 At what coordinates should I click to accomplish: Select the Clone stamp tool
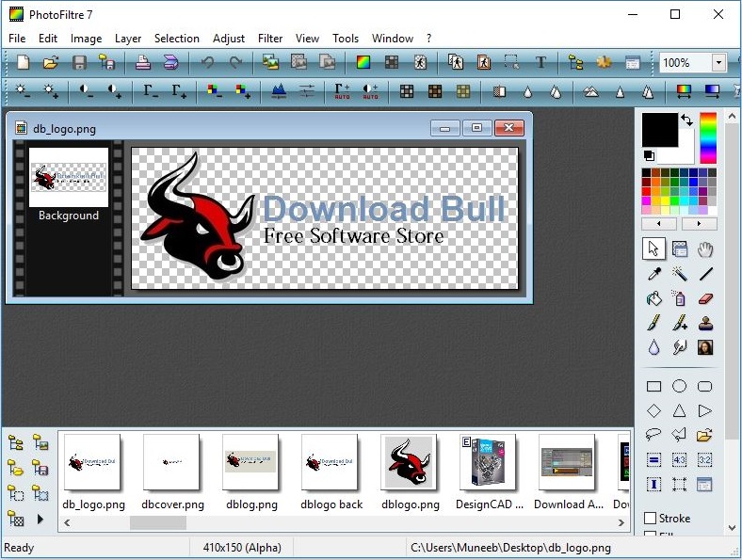[x=705, y=323]
